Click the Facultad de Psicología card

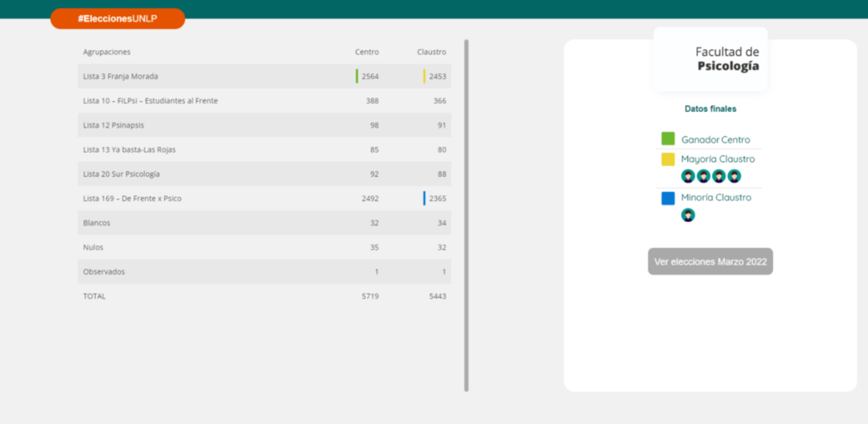pos(711,59)
